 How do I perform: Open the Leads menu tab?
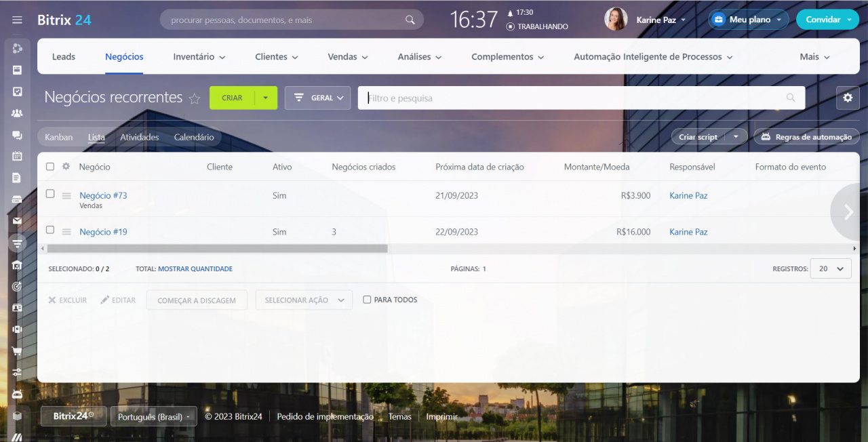64,57
